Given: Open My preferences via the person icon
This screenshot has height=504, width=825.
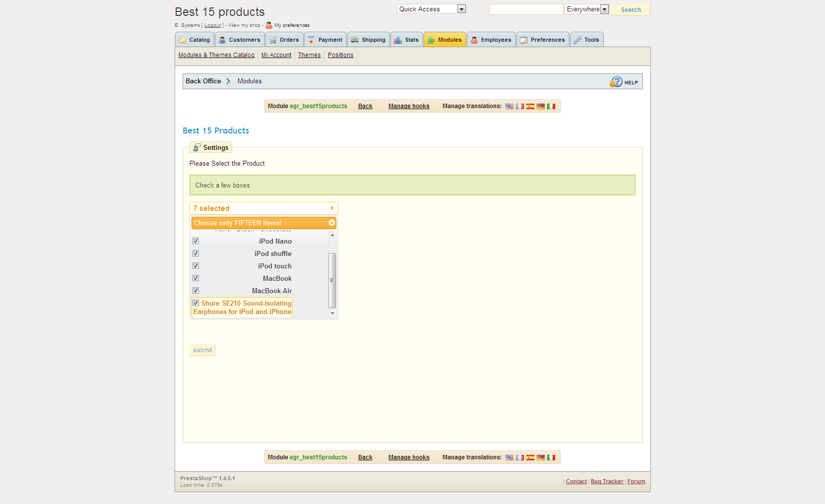Looking at the screenshot, I should click(268, 25).
